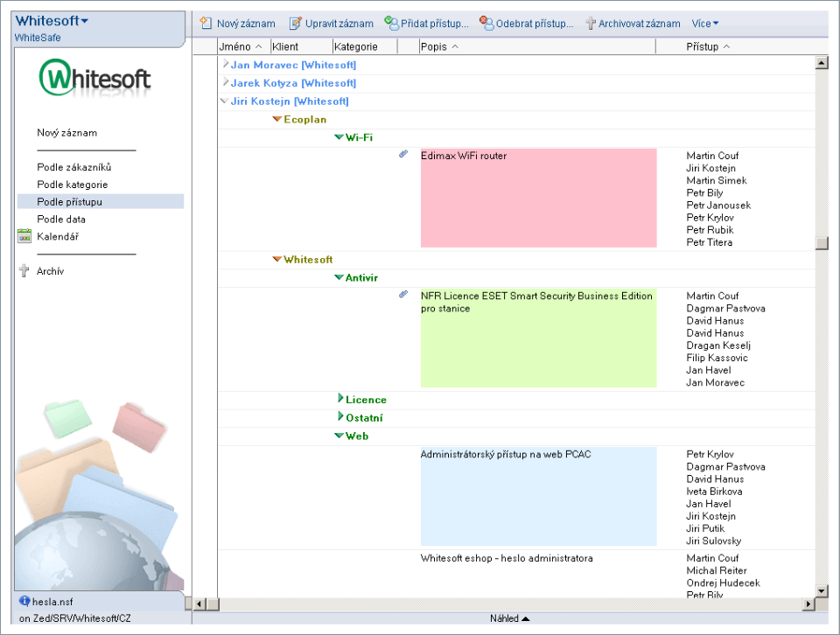This screenshot has width=840, height=635.
Task: Click the Přidat přístup icon
Action: point(391,24)
